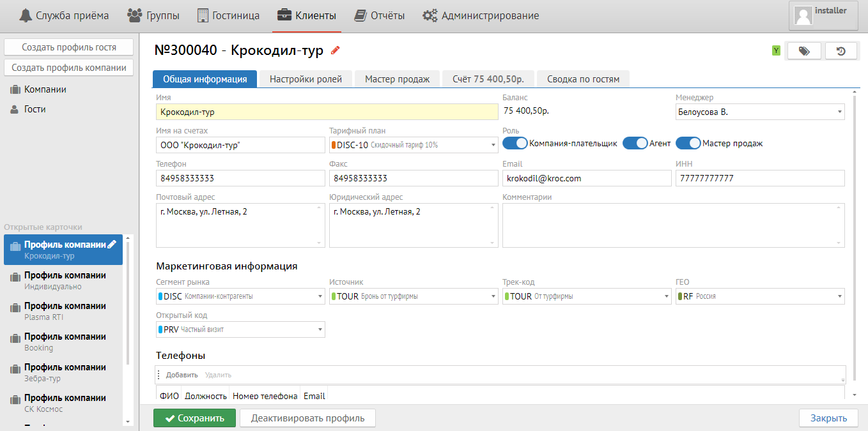Open Гости via the person icon in sidebar

[15, 110]
